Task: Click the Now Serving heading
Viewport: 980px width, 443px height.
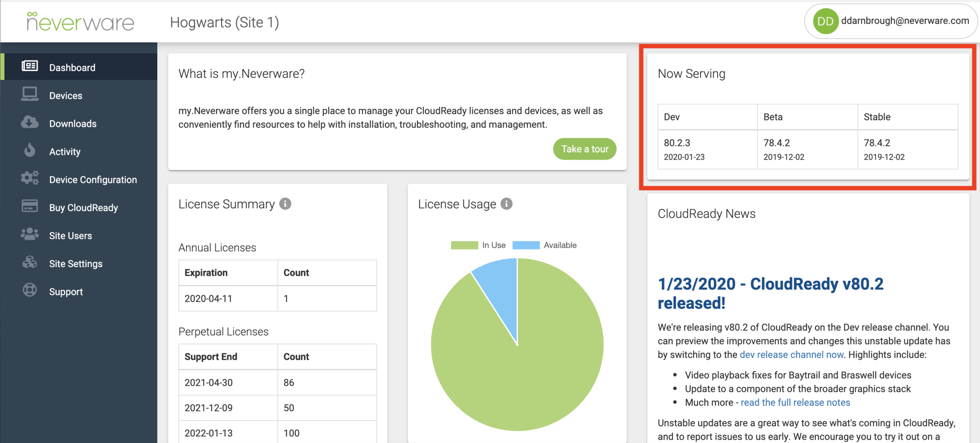Action: (x=691, y=74)
